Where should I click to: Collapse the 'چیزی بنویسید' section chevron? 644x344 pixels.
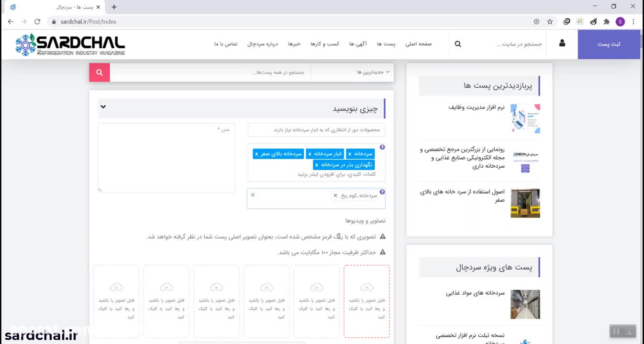(103, 107)
